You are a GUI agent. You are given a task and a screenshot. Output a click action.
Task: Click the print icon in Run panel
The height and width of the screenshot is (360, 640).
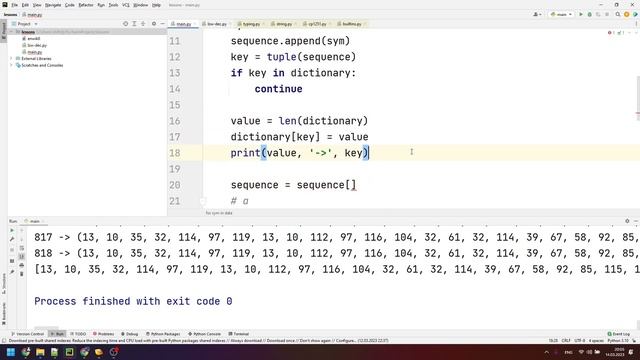click(x=22, y=265)
